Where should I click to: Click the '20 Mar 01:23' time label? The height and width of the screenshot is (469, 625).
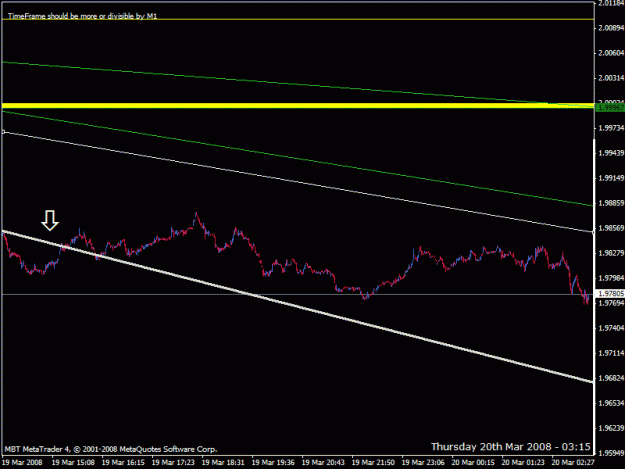pyautogui.click(x=523, y=463)
